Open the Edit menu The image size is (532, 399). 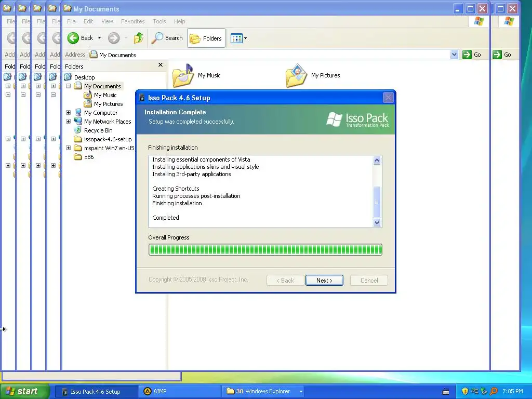coord(88,21)
